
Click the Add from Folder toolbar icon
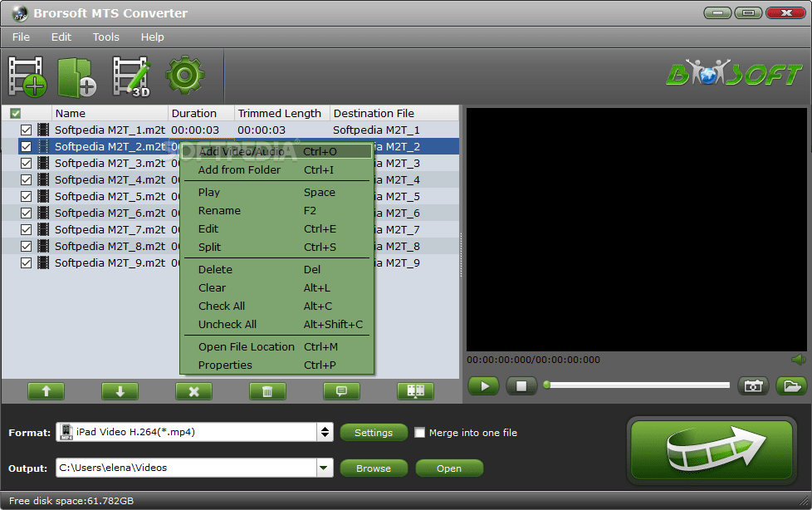[76, 77]
